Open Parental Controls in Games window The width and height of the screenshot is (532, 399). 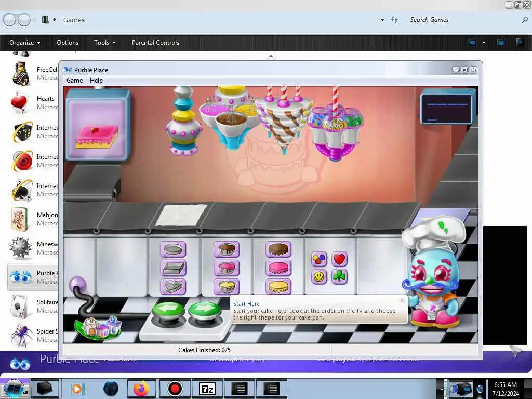coord(155,43)
